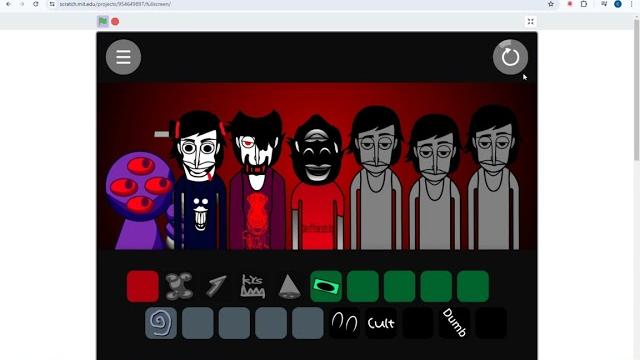Image resolution: width=640 pixels, height=360 pixels.
Task: Click the browser address bar URL
Action: click(115, 4)
